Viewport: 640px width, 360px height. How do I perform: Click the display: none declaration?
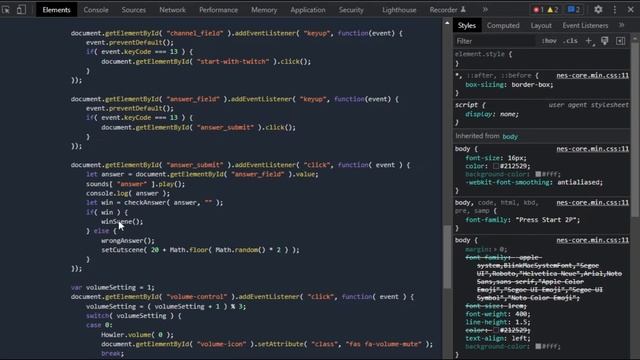tap(492, 114)
